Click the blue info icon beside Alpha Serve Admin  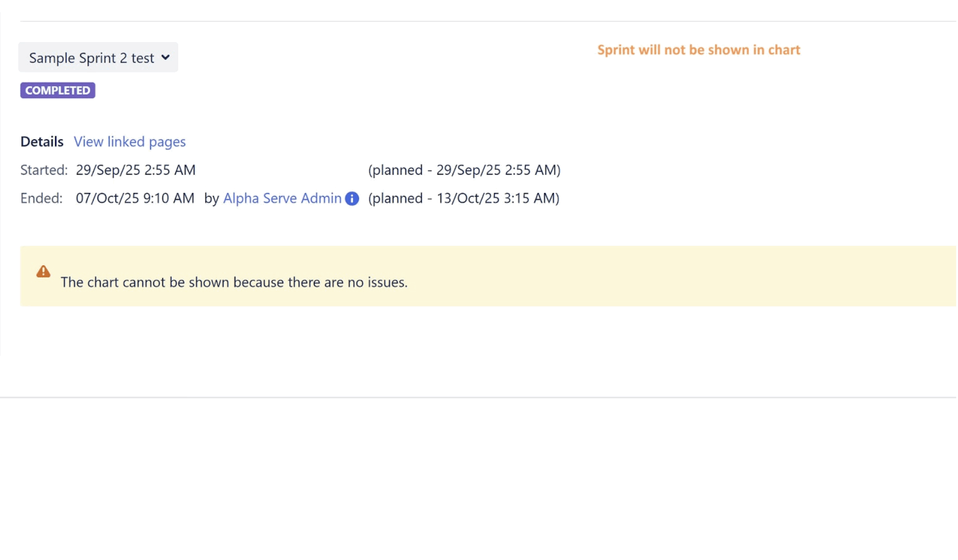coord(352,199)
